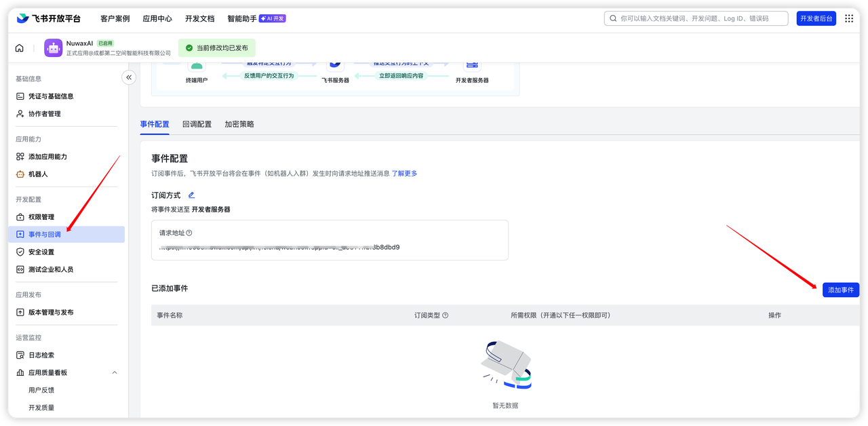The height and width of the screenshot is (426, 868).
Task: Click the help icon next to 订阅类型
Action: (446, 315)
